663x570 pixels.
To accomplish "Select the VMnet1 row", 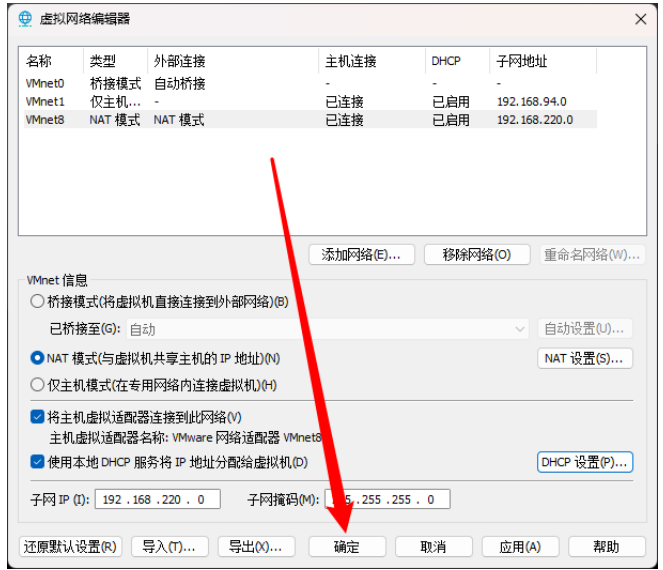I will (x=310, y=101).
